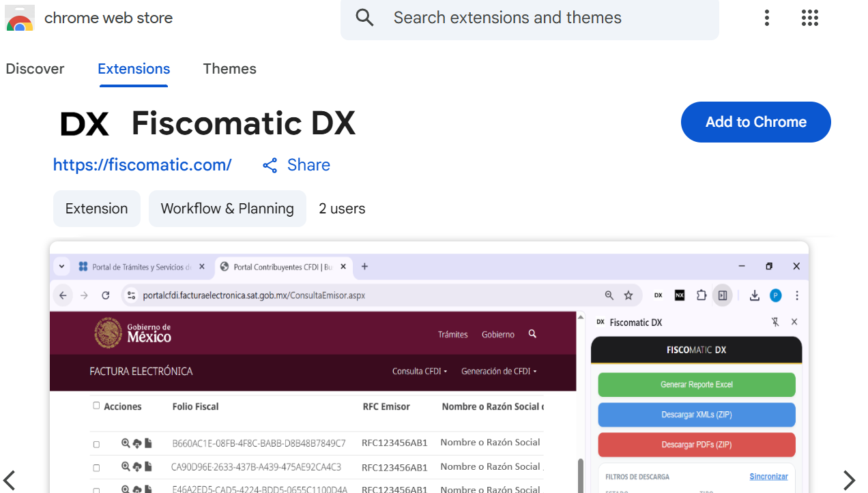This screenshot has height=493, width=868.
Task: Click the Add to Chrome button
Action: [x=756, y=122]
